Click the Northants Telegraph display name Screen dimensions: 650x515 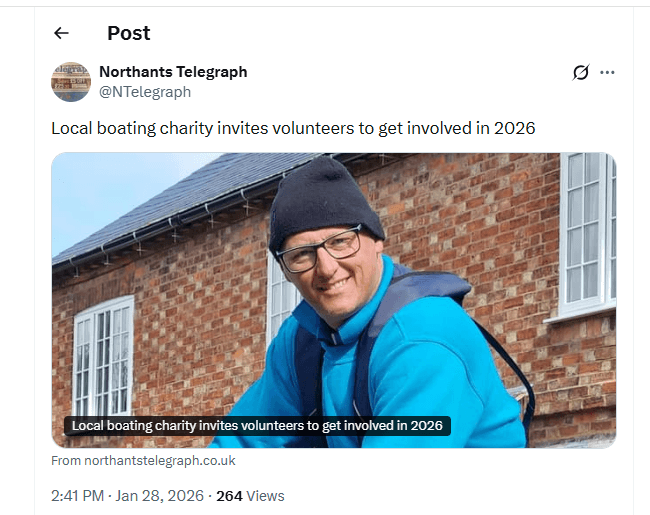(x=173, y=72)
